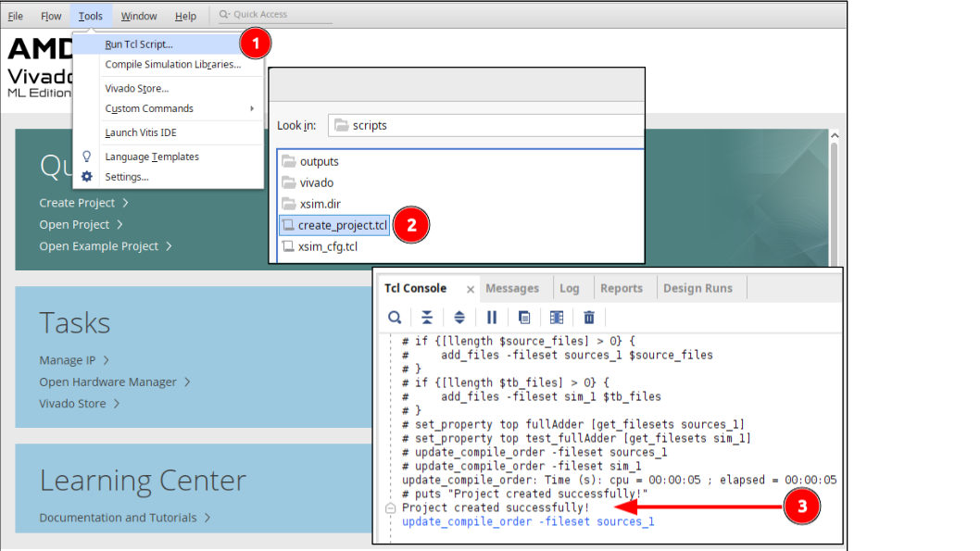Click the Collapse All console icon

click(427, 318)
